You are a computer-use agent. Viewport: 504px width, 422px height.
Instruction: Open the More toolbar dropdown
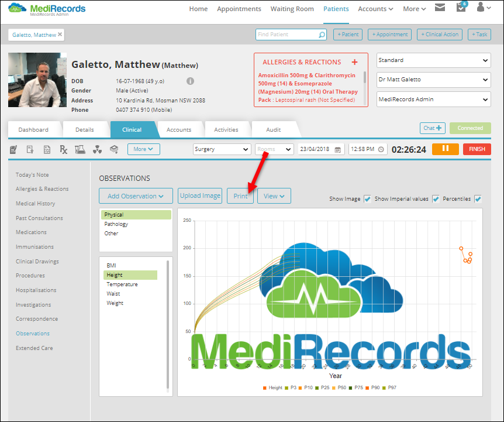(x=143, y=149)
